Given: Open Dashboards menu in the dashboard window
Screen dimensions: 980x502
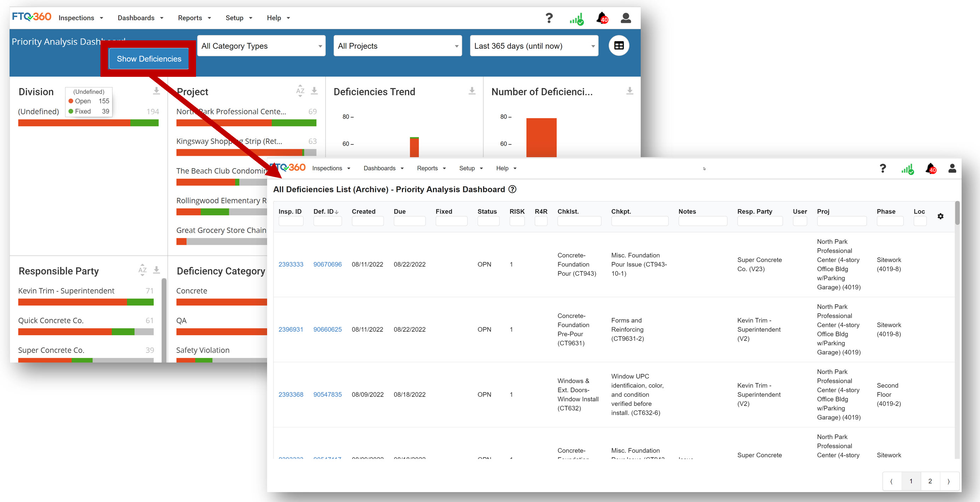Looking at the screenshot, I should coord(140,18).
